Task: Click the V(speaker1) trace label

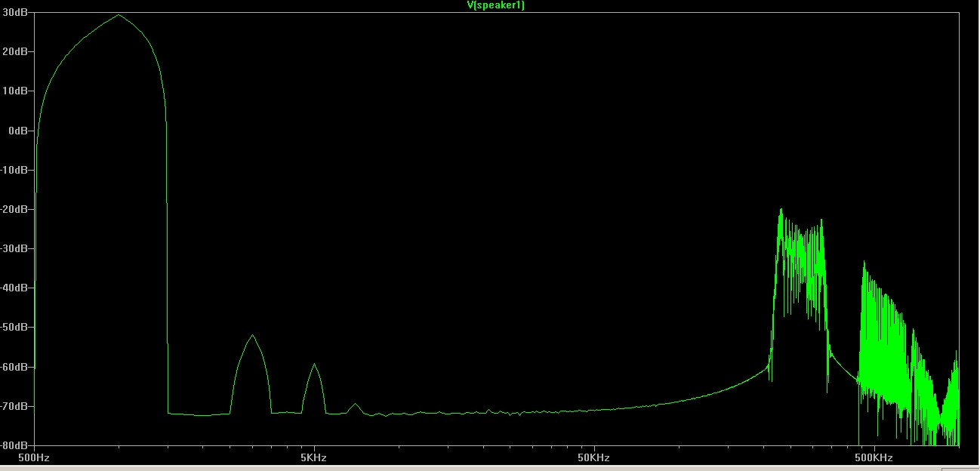Action: click(x=496, y=5)
